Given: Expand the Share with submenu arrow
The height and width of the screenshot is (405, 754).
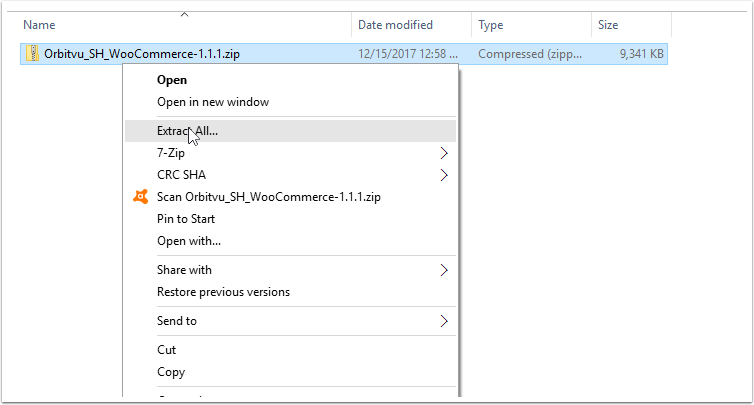Looking at the screenshot, I should coord(444,270).
